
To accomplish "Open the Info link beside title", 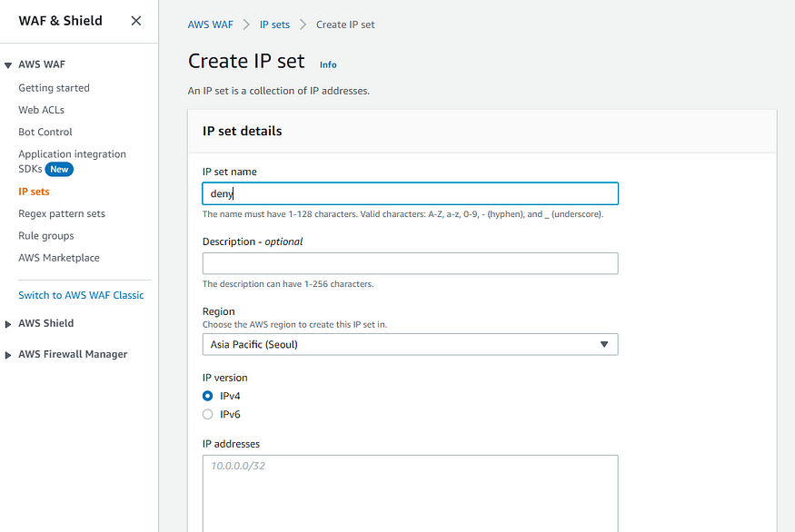I will [328, 64].
